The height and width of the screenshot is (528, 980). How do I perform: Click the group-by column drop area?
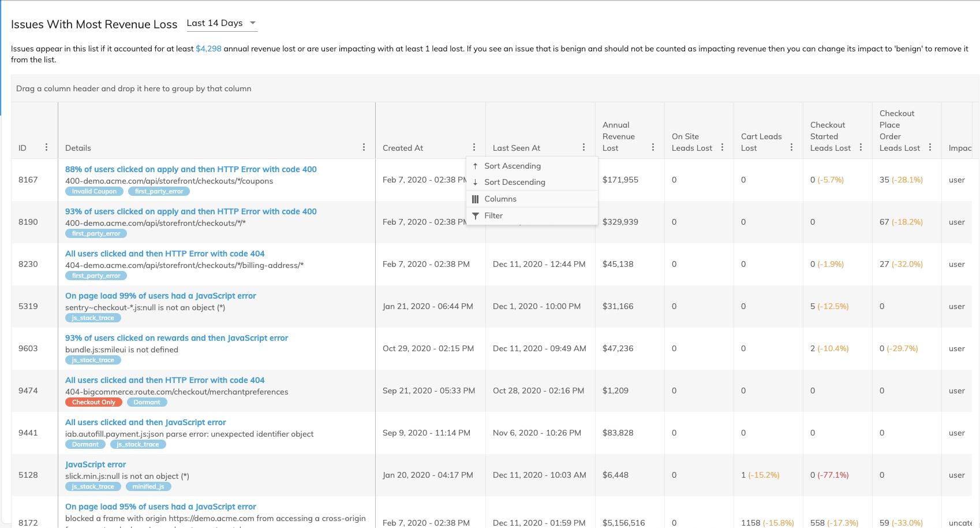point(495,88)
